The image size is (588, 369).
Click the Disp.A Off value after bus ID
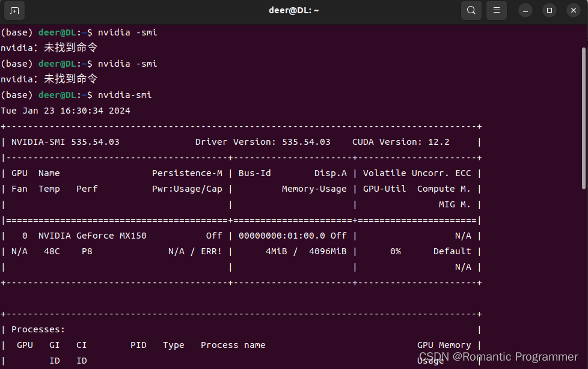338,236
